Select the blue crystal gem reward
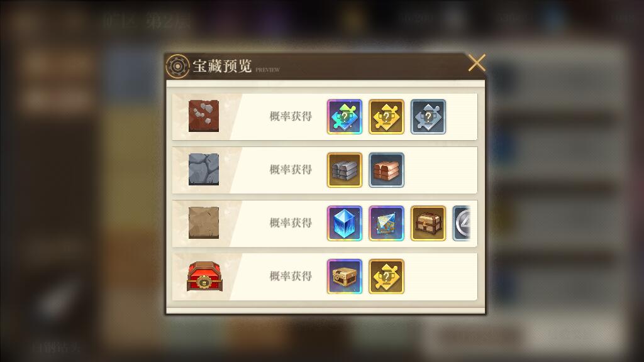The image size is (644, 362). (x=345, y=223)
